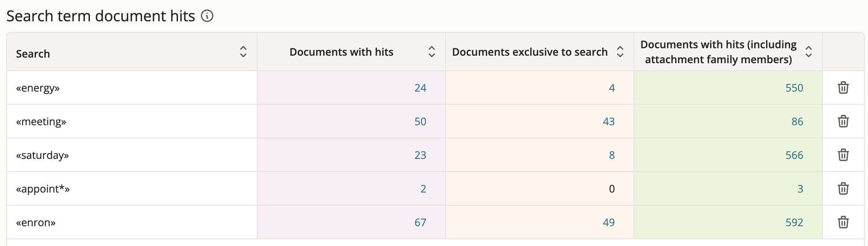This screenshot has width=868, height=246.
Task: Open the 43 documents exclusive to meeting
Action: [609, 122]
